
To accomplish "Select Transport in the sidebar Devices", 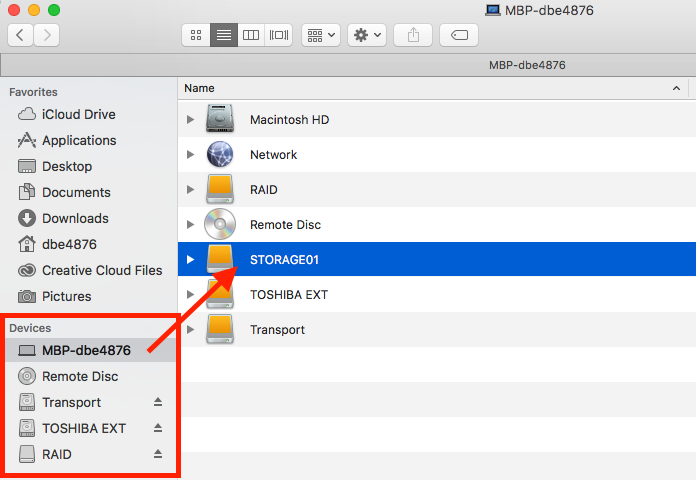I will [71, 402].
